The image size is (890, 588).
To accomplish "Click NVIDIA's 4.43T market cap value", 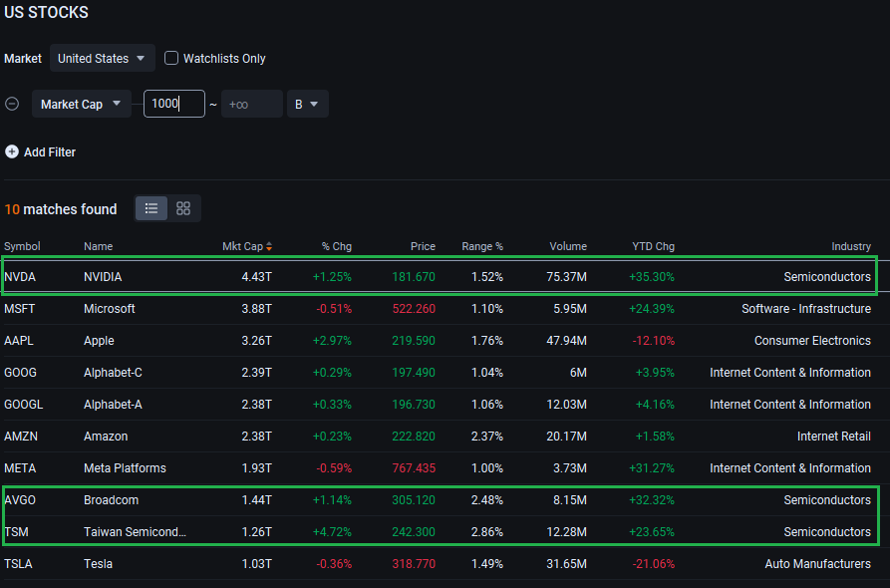I will 256,277.
